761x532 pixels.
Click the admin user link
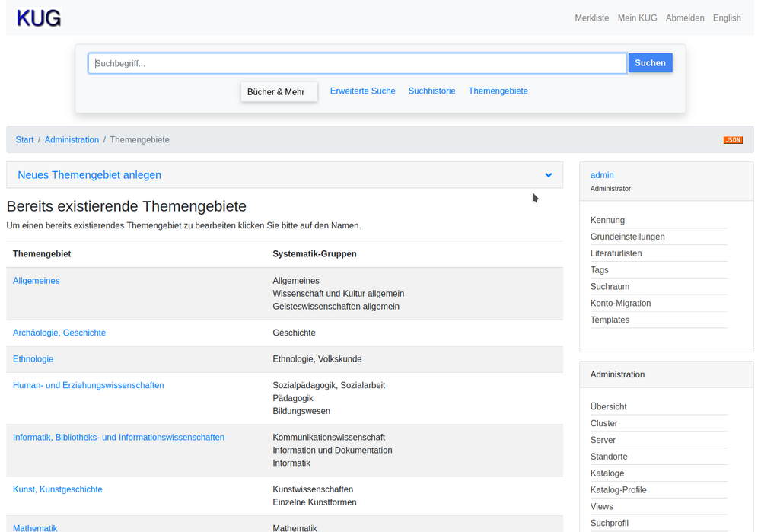[602, 175]
